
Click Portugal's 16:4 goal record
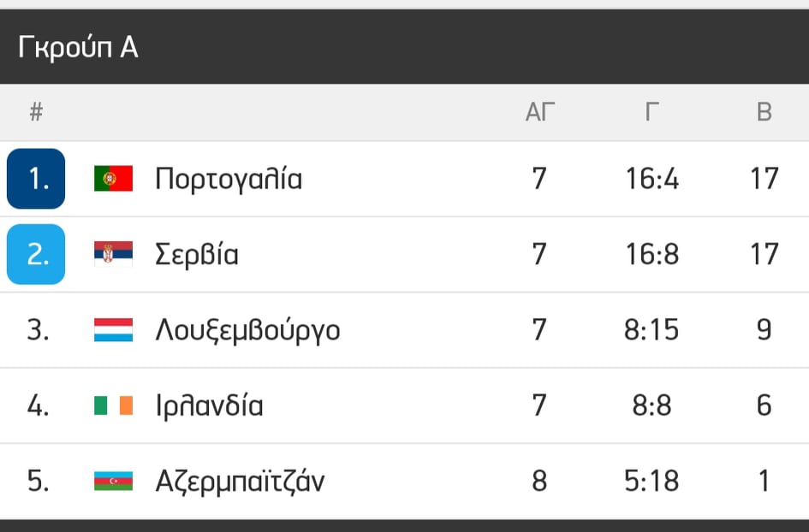coord(652,179)
